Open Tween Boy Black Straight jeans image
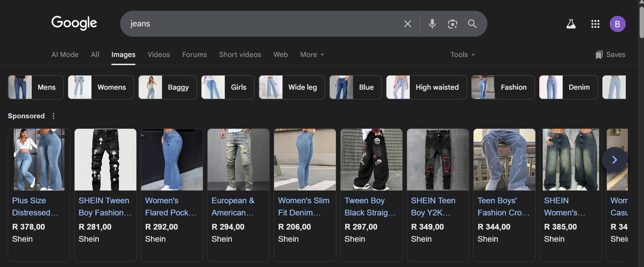 (x=371, y=159)
